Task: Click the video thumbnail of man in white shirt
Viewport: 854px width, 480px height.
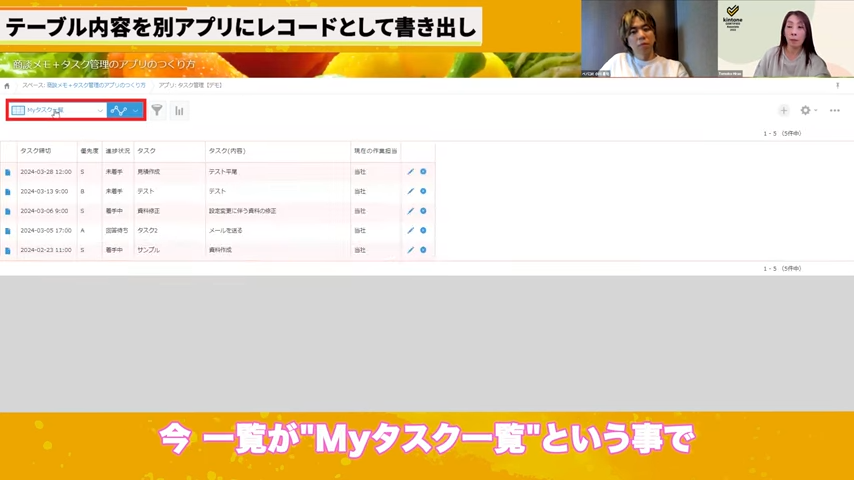Action: [x=649, y=39]
